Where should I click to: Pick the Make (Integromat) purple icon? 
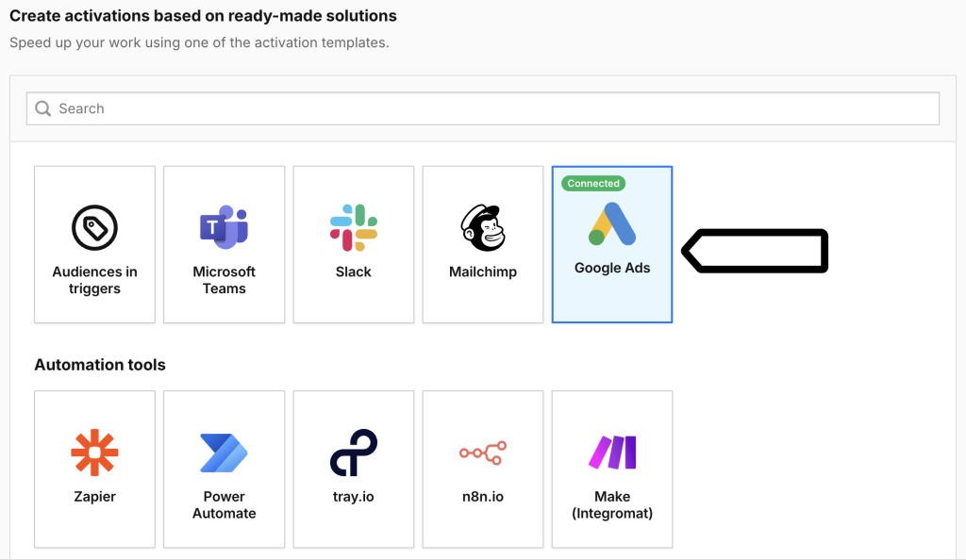coord(611,453)
